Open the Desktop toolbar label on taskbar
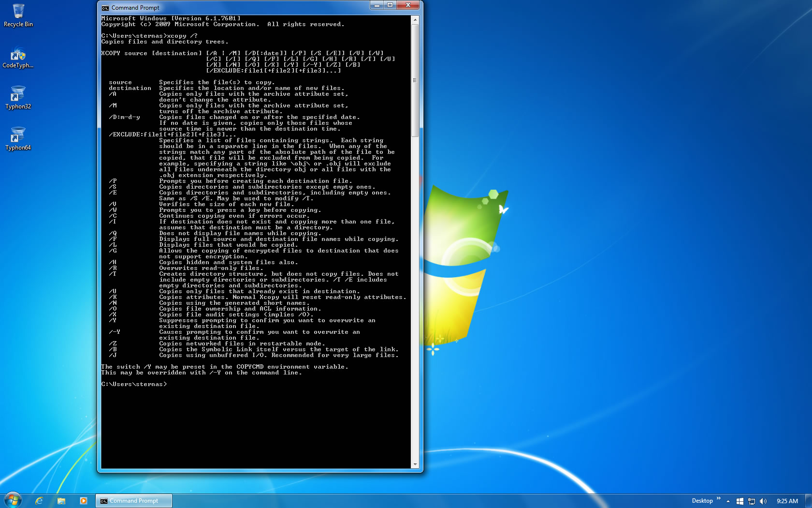The width and height of the screenshot is (812, 508). 702,501
